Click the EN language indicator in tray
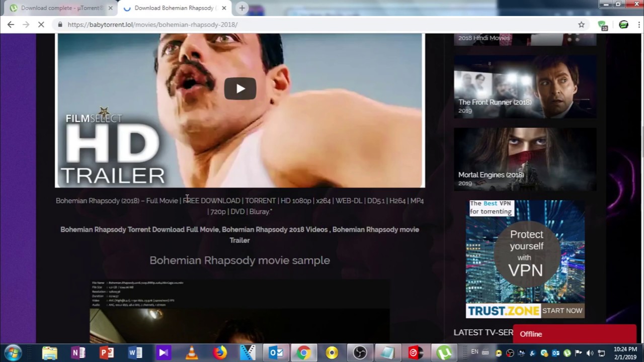The height and width of the screenshot is (362, 644). pos(474,352)
